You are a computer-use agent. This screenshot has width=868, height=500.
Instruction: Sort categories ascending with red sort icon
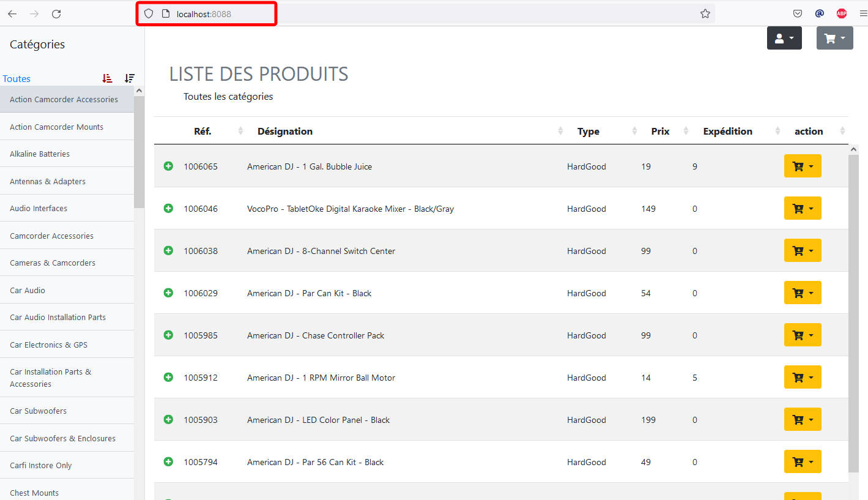tap(108, 78)
